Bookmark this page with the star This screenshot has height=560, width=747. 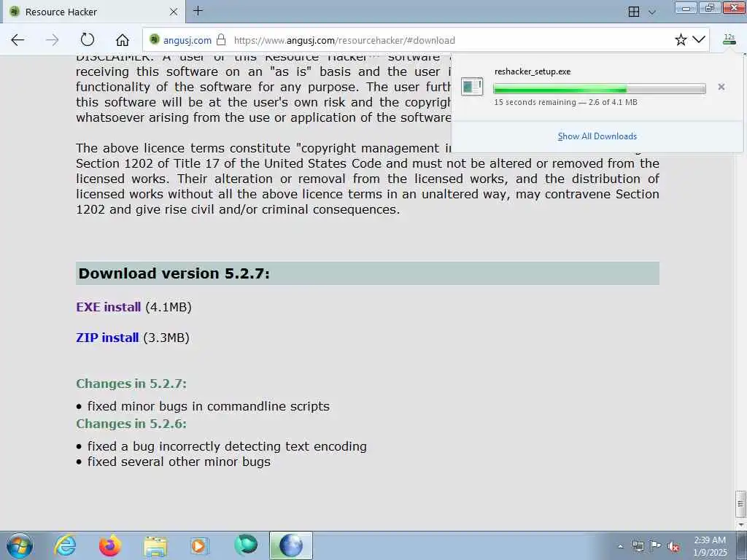point(681,40)
